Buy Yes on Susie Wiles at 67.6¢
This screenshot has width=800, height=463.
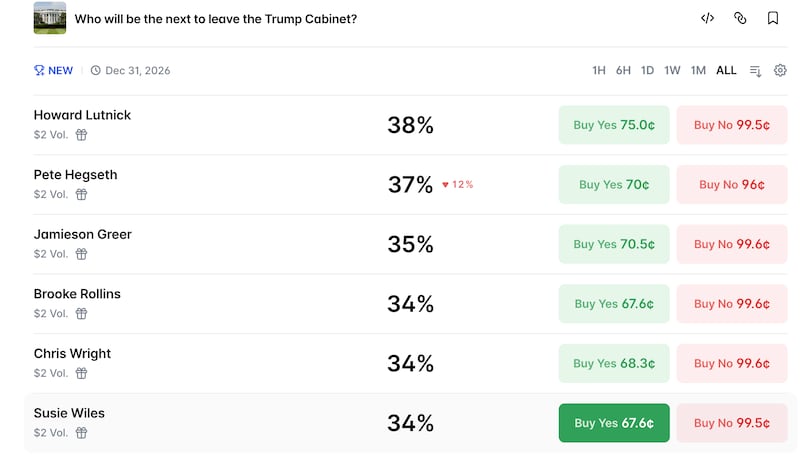(x=614, y=423)
